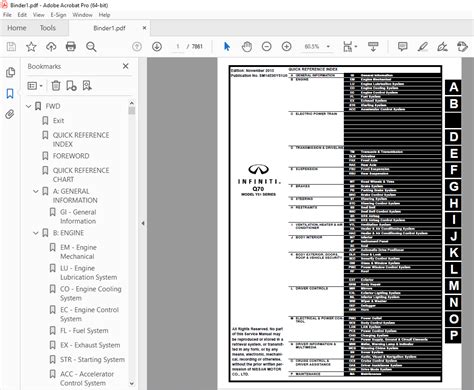Collapse B: ENGINE bookmark group
Viewport: 474px width, 390px height.
tap(36, 233)
